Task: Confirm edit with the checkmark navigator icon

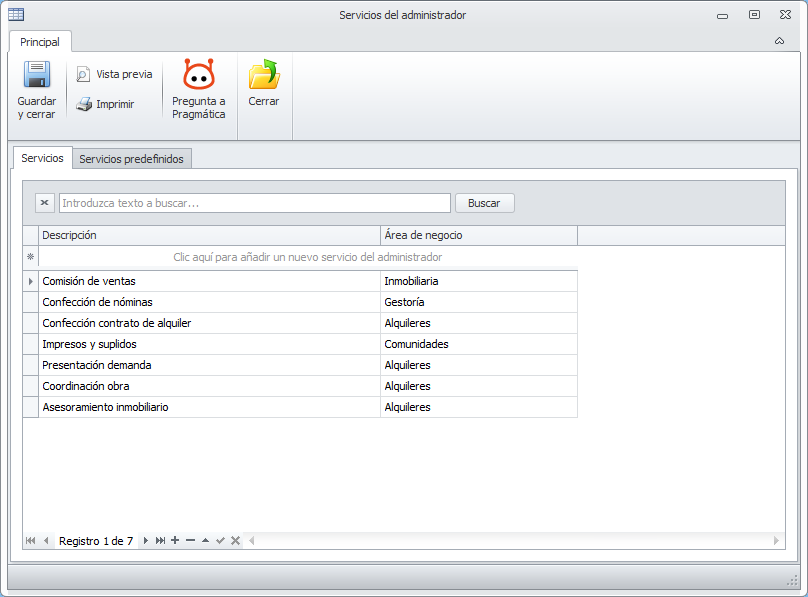Action: (221, 540)
